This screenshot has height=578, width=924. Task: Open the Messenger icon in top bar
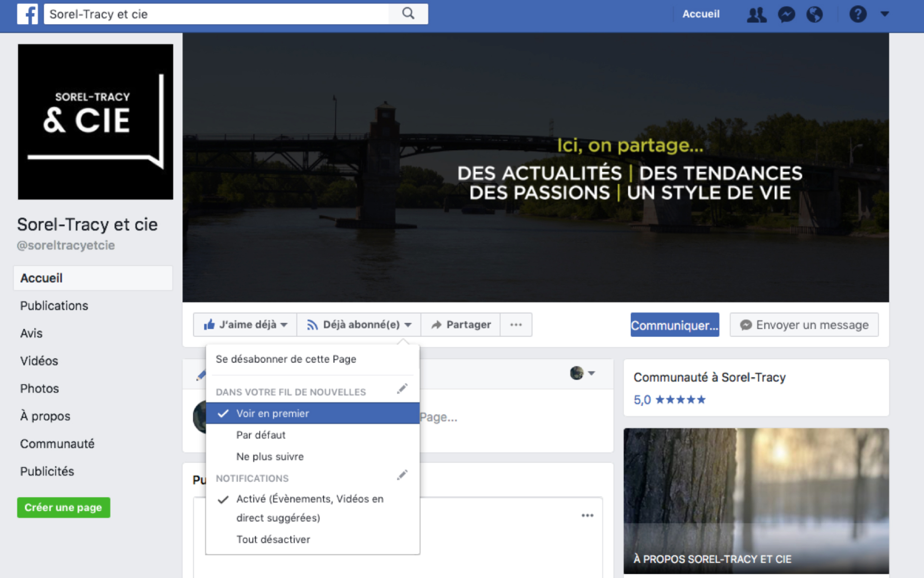[x=786, y=14]
